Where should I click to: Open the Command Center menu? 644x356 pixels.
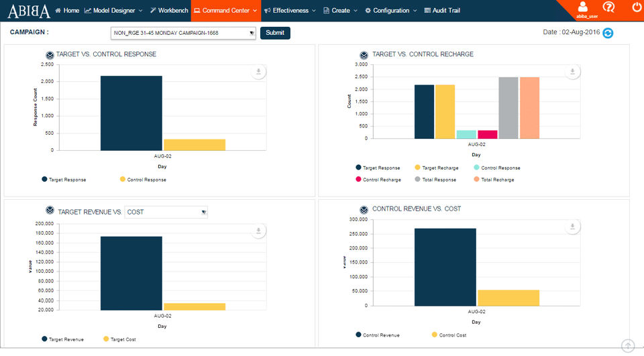pyautogui.click(x=225, y=10)
